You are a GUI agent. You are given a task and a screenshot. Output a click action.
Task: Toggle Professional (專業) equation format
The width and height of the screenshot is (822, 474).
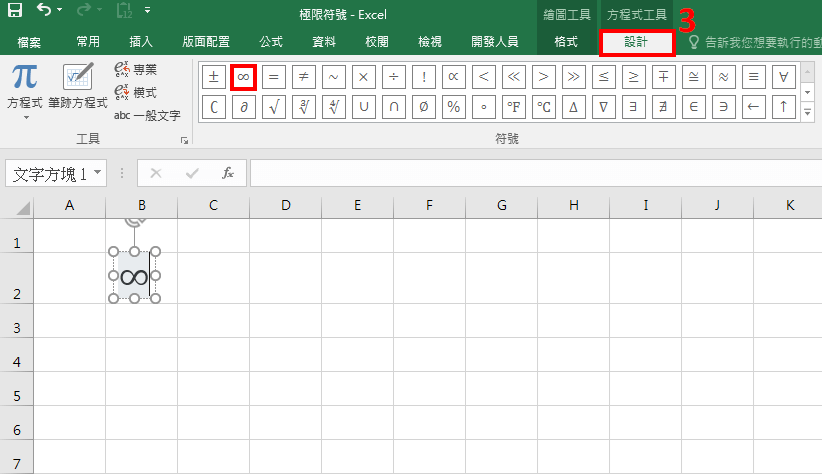pos(135,70)
